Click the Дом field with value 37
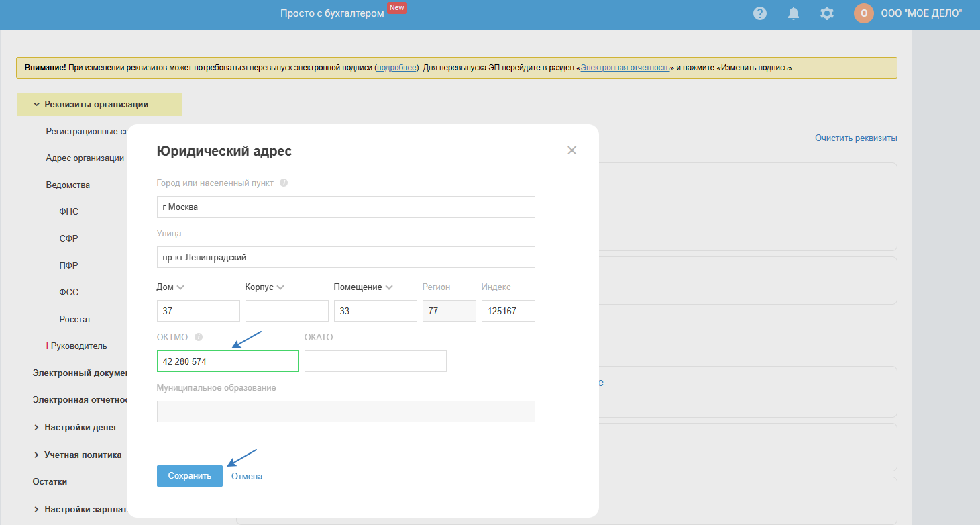The width and height of the screenshot is (980, 525). pos(199,311)
